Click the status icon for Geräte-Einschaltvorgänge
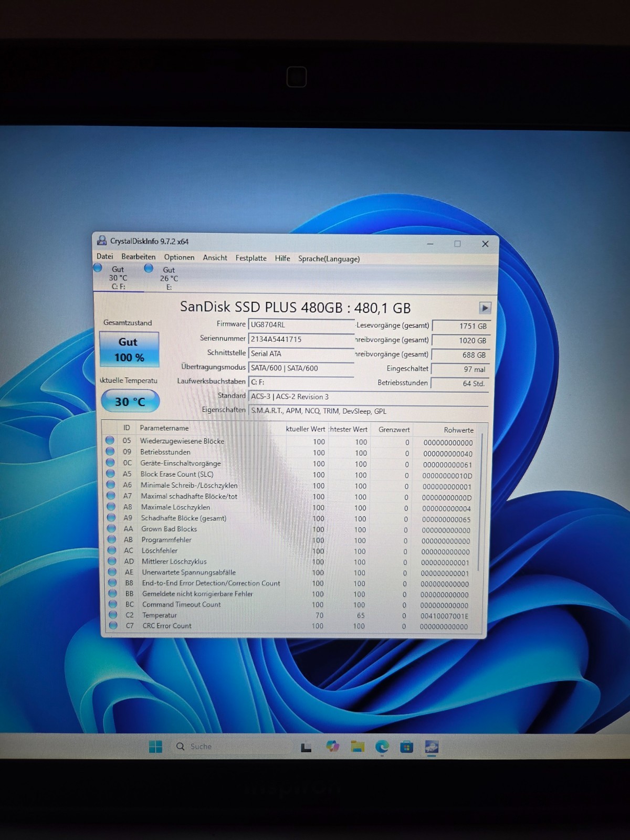 [110, 462]
